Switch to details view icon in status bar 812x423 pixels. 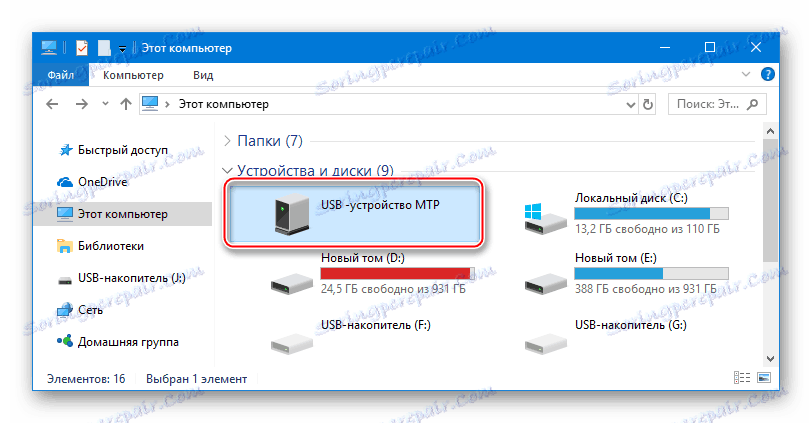[742, 377]
